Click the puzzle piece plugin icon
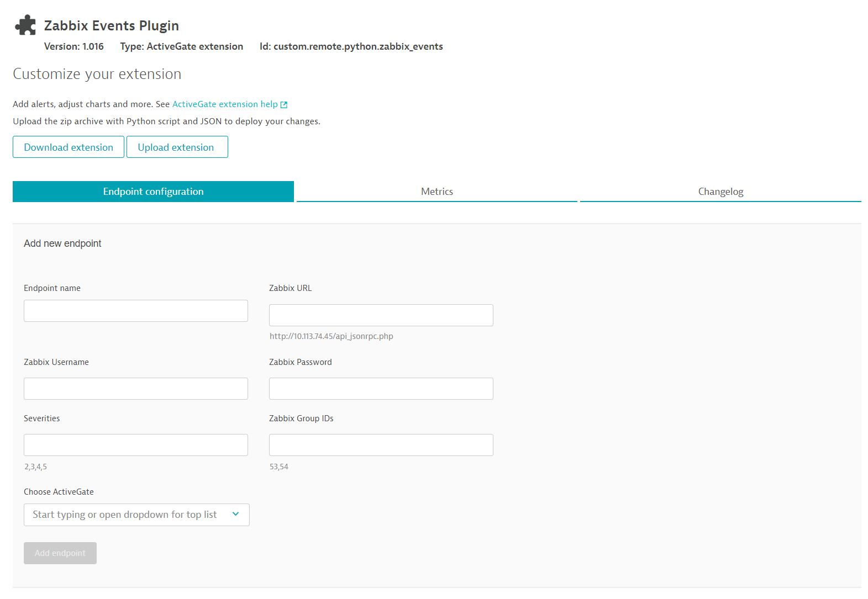The width and height of the screenshot is (868, 599). 25,25
